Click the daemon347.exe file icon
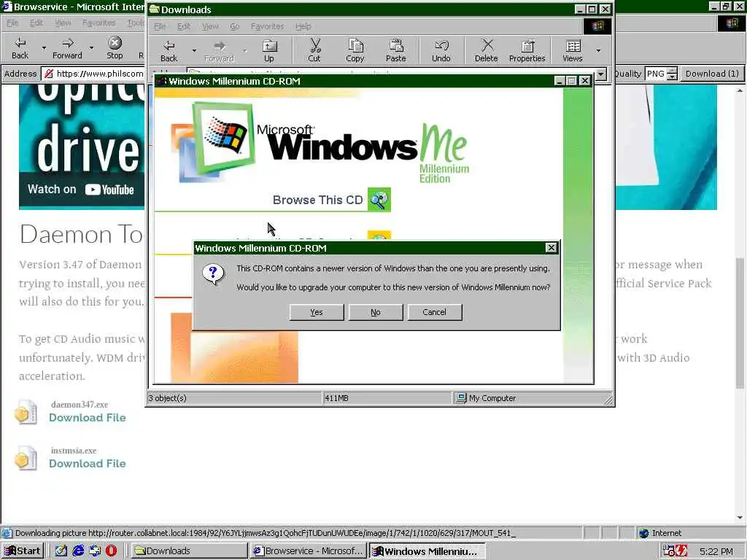This screenshot has height=560, width=747. (x=26, y=413)
